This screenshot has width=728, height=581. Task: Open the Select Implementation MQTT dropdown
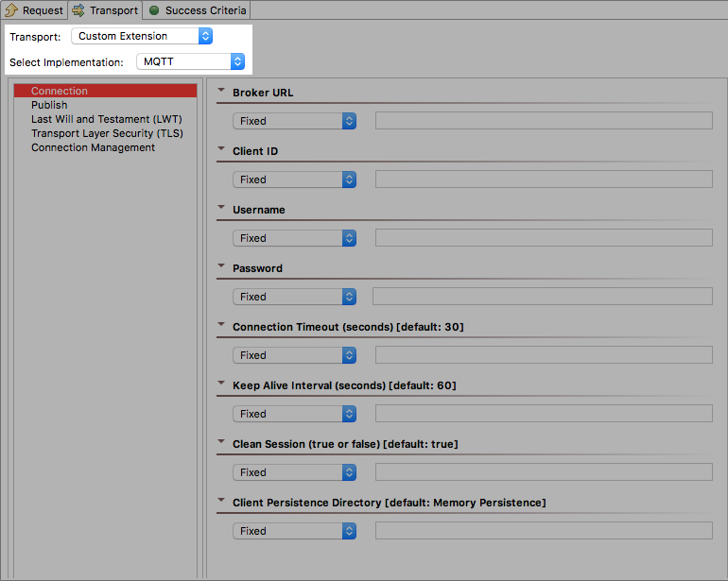click(190, 61)
